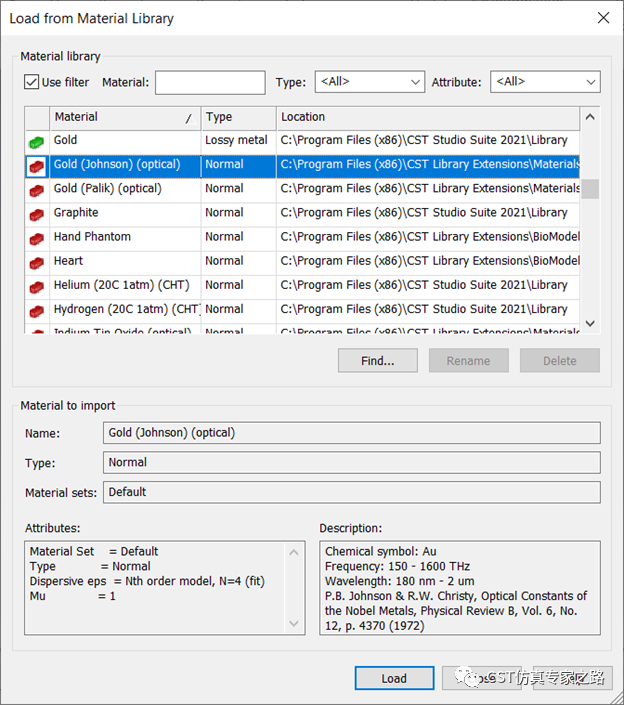Click the red icon beside Gold (Palik) (optical)

(x=36, y=191)
